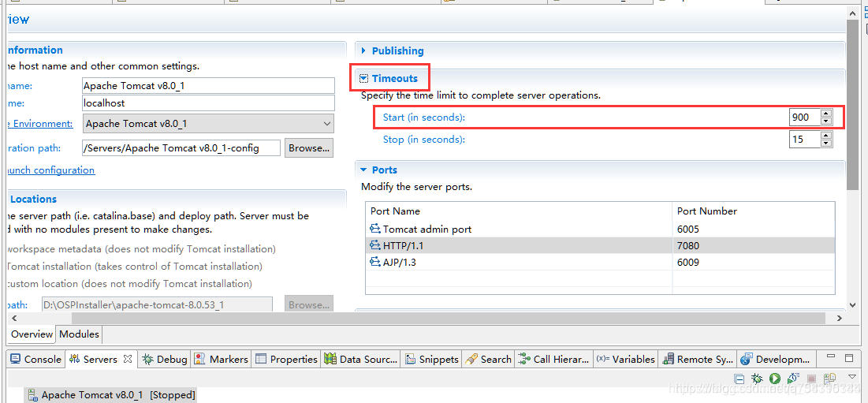Click disabled Browse next to server path
Image resolution: width=868 pixels, height=403 pixels.
(x=309, y=305)
